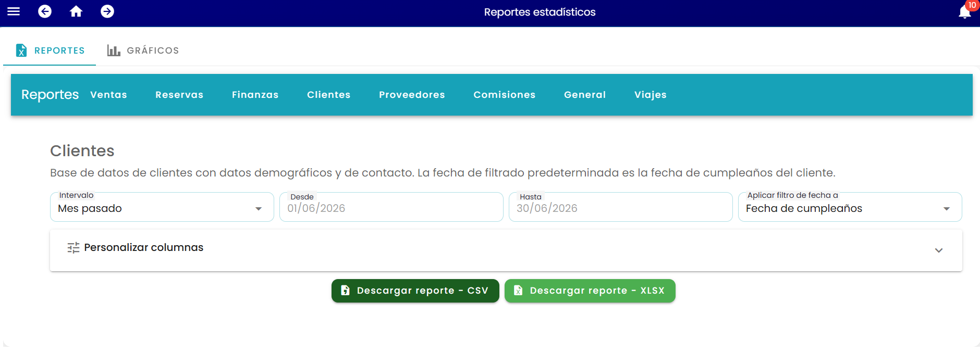Click the Hasta date field
This screenshot has height=353, width=980.
[x=621, y=208]
